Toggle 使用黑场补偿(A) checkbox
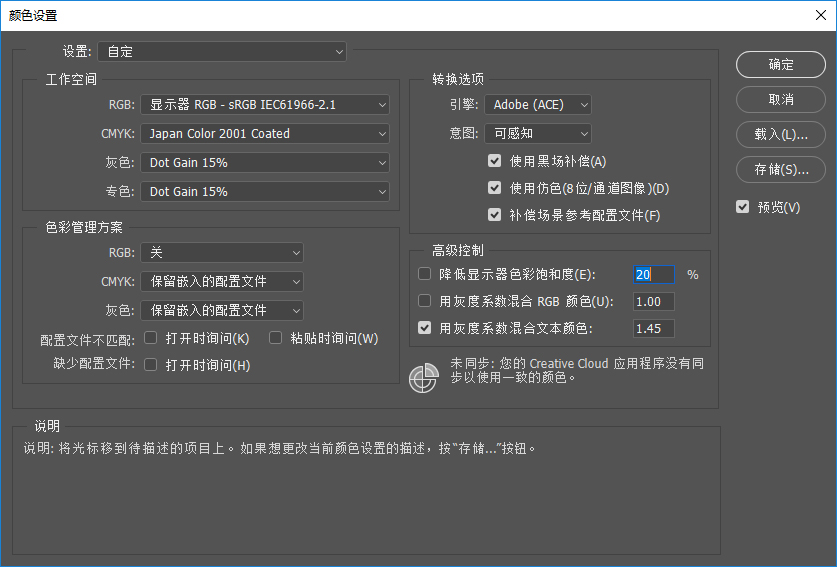 tap(494, 161)
